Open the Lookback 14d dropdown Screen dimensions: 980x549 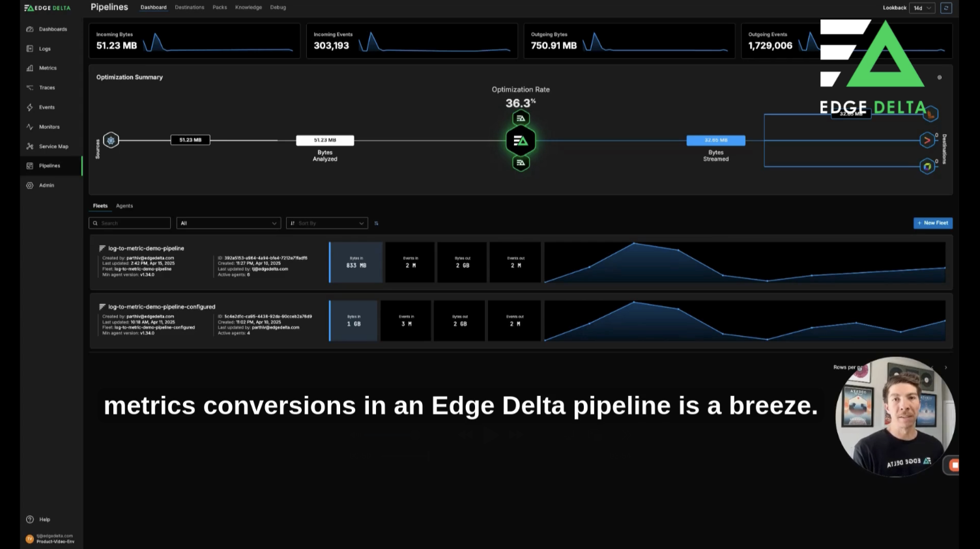pos(922,7)
